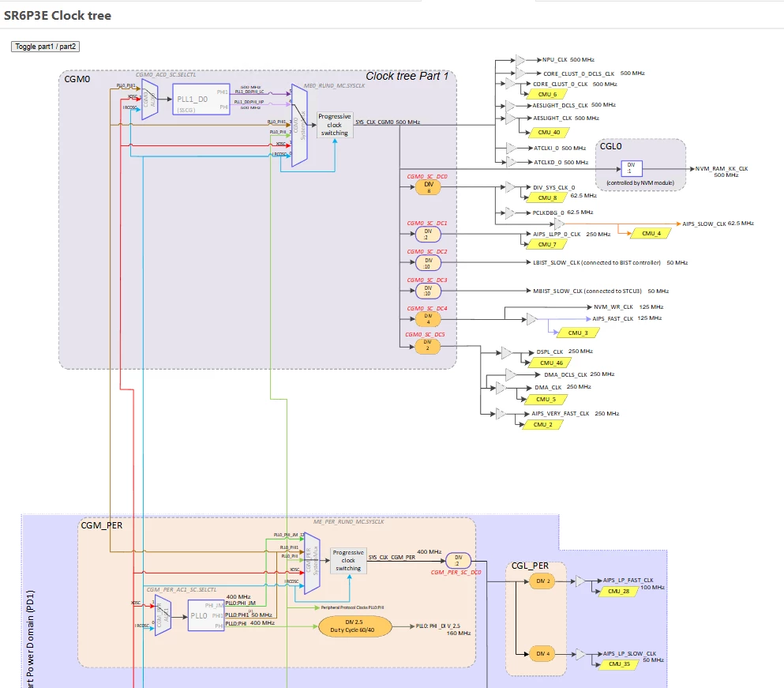The width and height of the screenshot is (784, 688).
Task: Click the AIPS_LLPP_0_CLK label
Action: click(557, 234)
